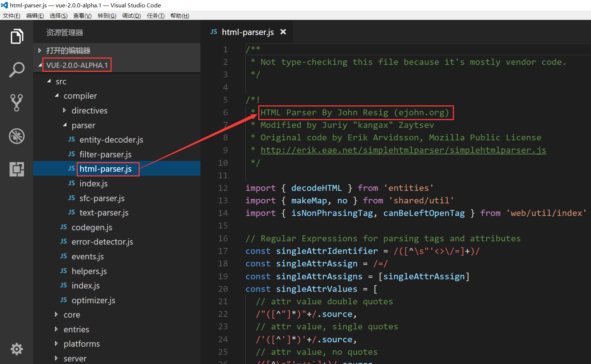Open the Manage gear icon
The image size is (591, 364).
point(17,349)
